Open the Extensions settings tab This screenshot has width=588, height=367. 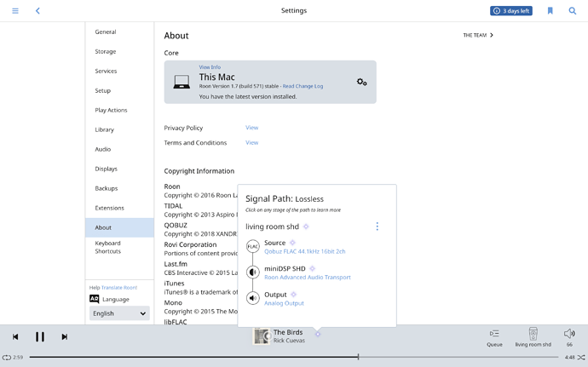pyautogui.click(x=119, y=208)
